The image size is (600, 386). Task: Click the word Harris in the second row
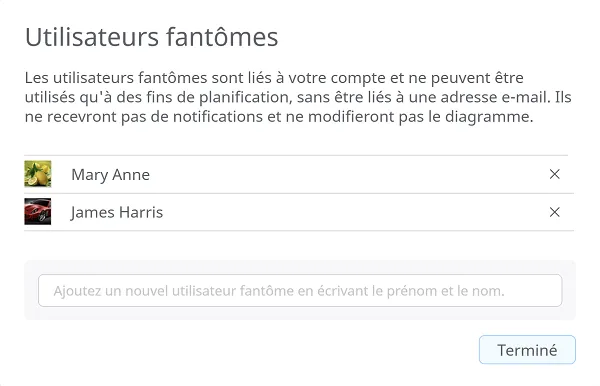coord(141,212)
